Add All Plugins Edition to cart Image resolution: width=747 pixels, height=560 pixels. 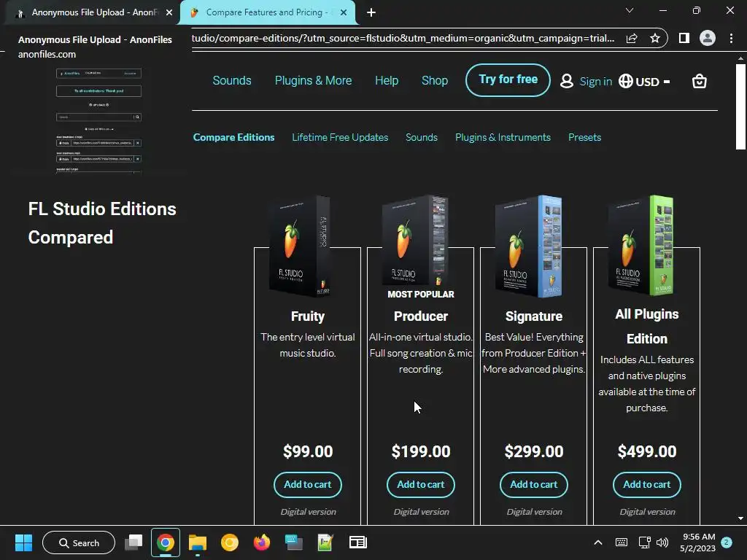click(646, 485)
